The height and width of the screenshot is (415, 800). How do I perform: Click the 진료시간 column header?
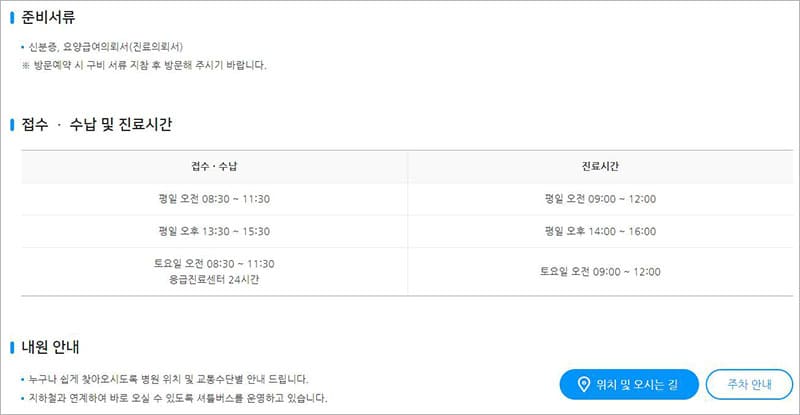600,167
